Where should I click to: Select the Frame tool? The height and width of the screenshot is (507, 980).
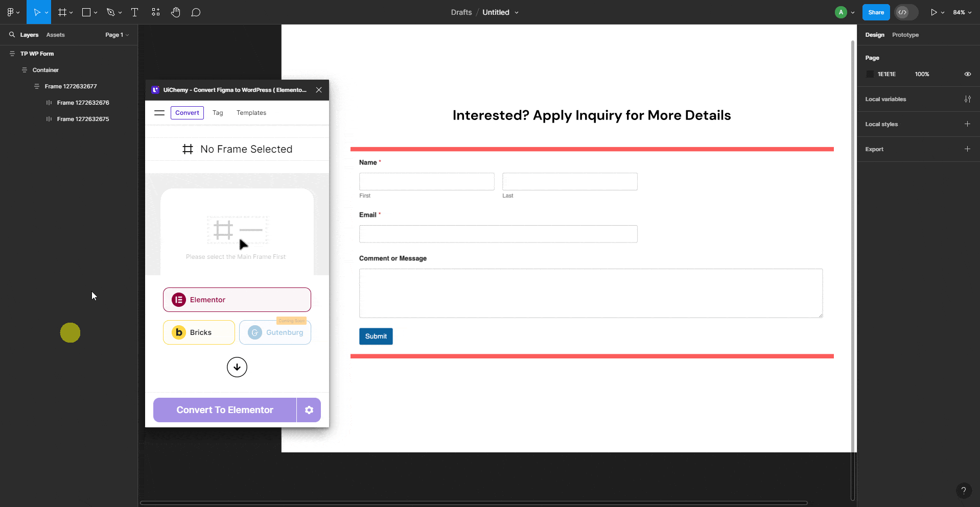[x=61, y=12]
